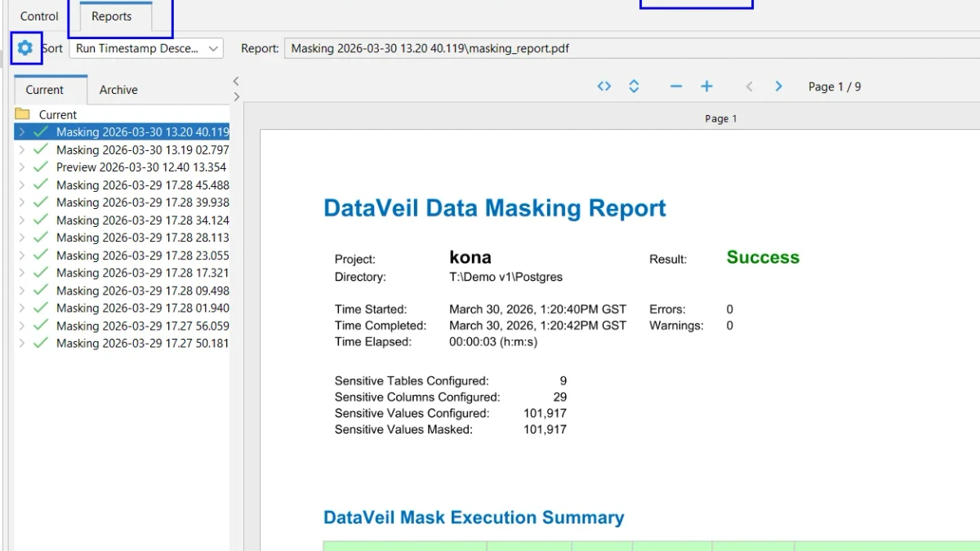Click the yellow folder icon beside Current
The image size is (980, 551).
click(23, 114)
